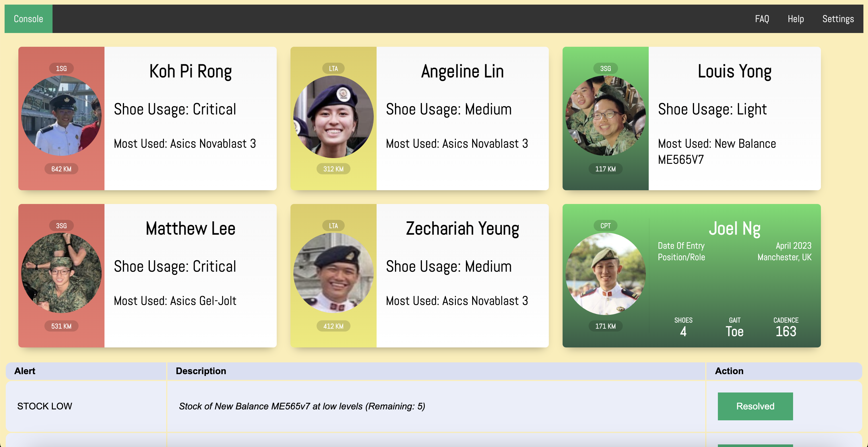The height and width of the screenshot is (447, 868).
Task: Click Matthew Lee's profile photo
Action: 61,273
